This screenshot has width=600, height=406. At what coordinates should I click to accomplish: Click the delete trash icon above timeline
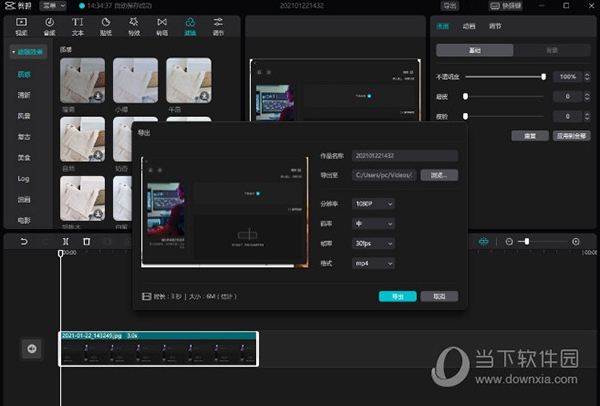click(x=87, y=242)
